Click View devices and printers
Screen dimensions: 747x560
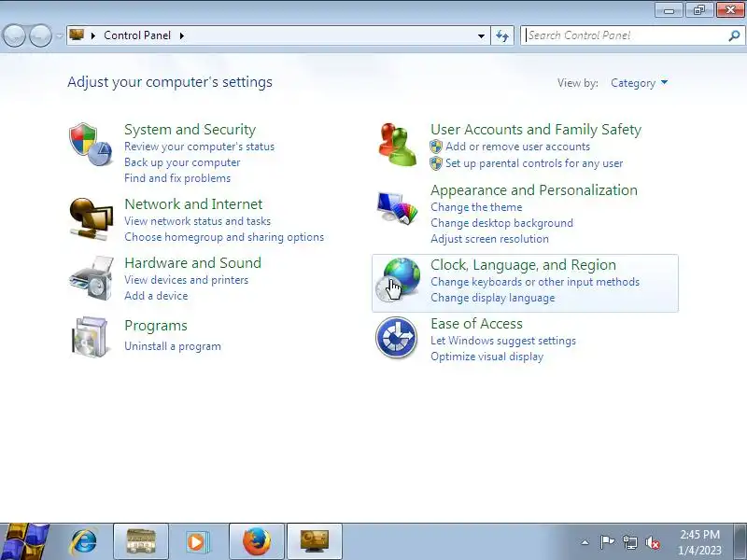point(186,280)
